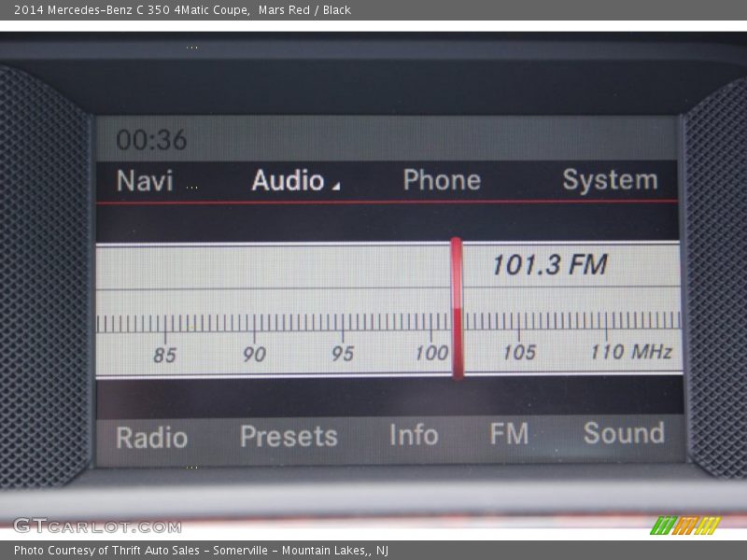Open the Info option
This screenshot has width=747, height=560.
tap(414, 435)
